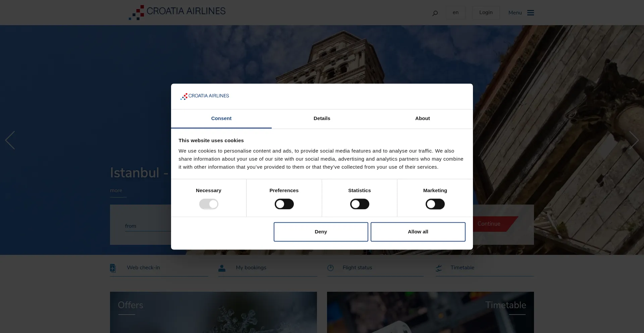The image size is (644, 333).
Task: Advance carousel with right arrow
Action: [x=634, y=140]
